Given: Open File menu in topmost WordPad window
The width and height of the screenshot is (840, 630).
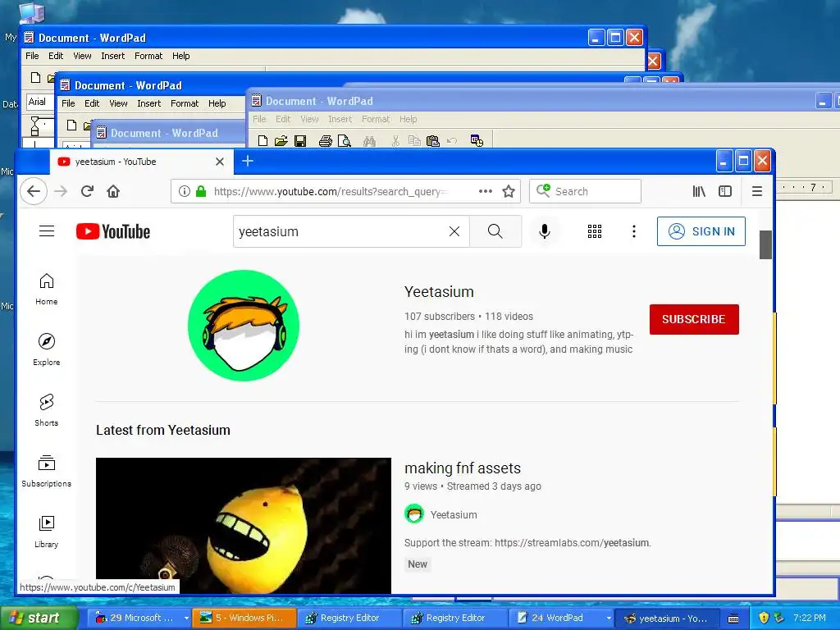Looking at the screenshot, I should pyautogui.click(x=32, y=56).
